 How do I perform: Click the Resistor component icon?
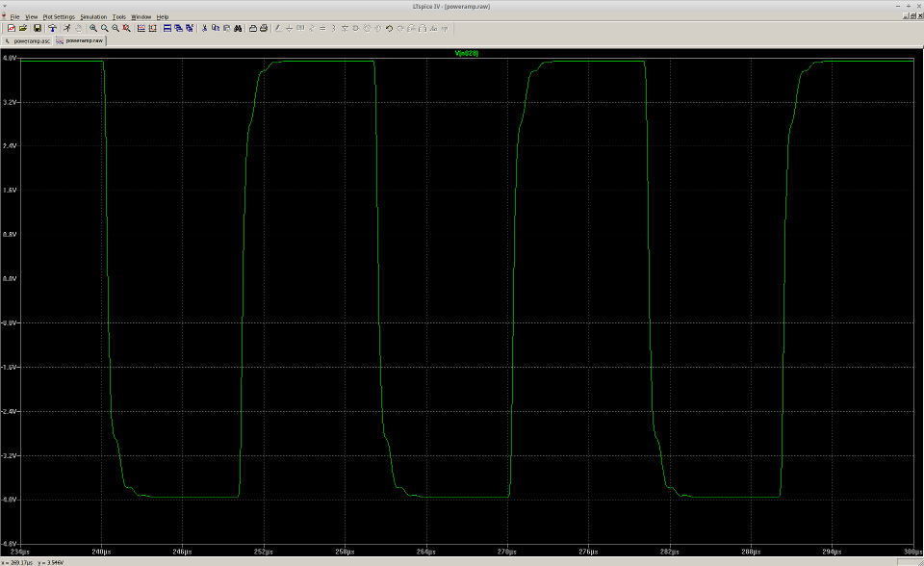[x=312, y=28]
